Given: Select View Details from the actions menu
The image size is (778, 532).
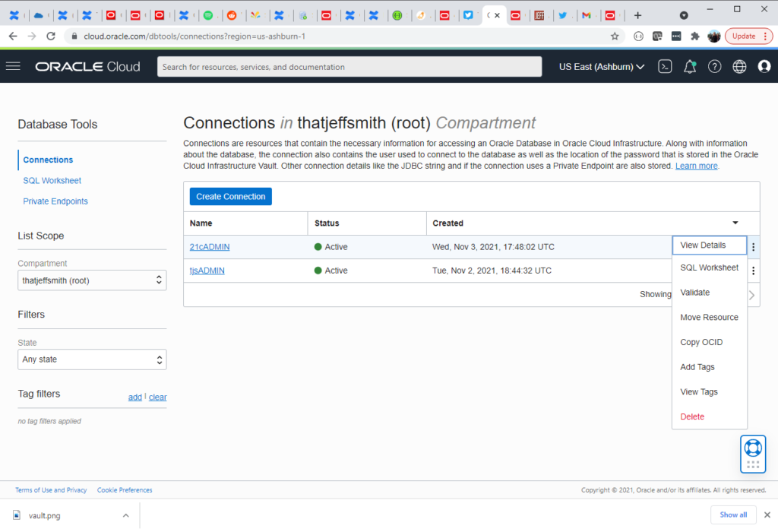Looking at the screenshot, I should [x=709, y=245].
